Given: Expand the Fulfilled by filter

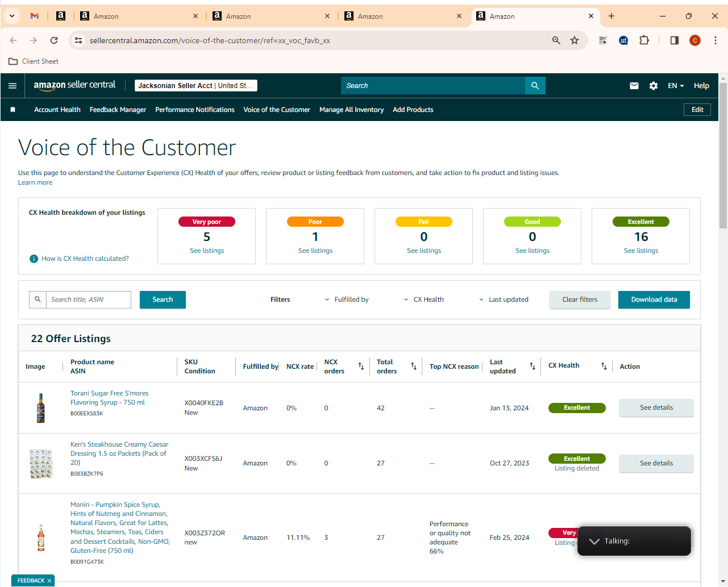Looking at the screenshot, I should pyautogui.click(x=347, y=300).
